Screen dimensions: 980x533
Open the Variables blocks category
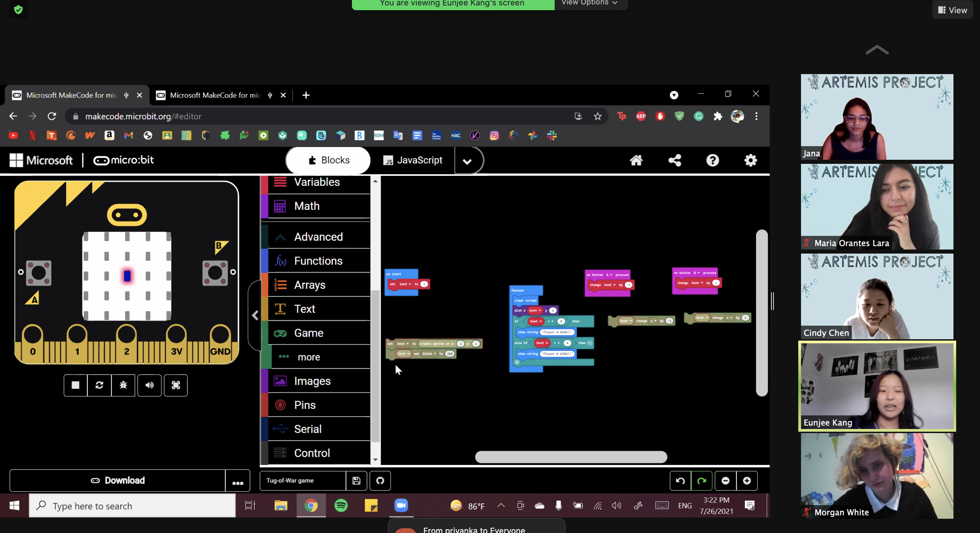click(316, 182)
